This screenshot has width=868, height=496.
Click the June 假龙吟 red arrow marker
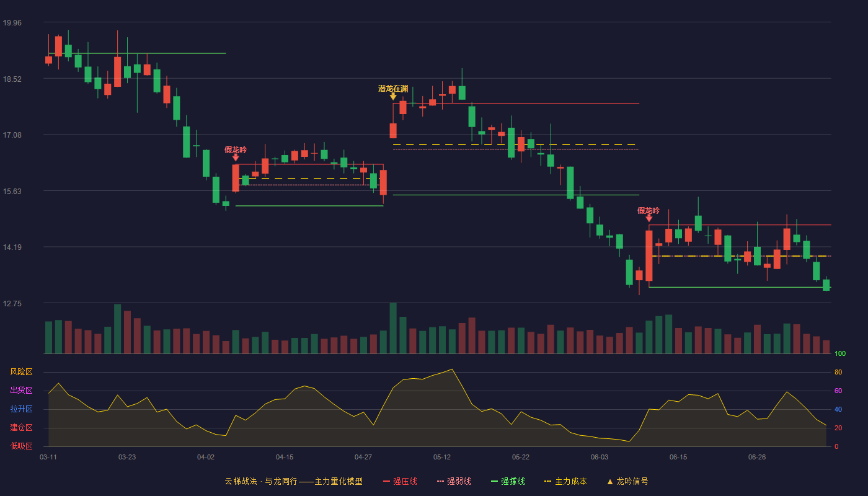click(x=649, y=218)
